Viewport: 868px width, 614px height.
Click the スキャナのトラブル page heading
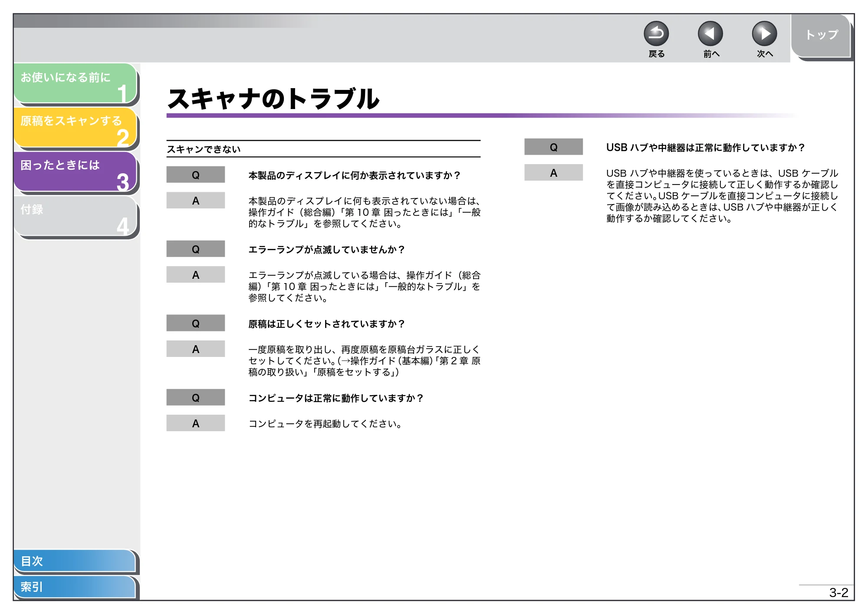tap(273, 98)
